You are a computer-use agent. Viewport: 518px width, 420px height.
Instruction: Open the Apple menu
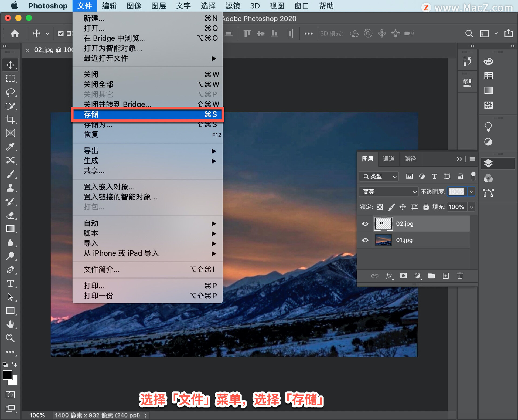tap(14, 6)
